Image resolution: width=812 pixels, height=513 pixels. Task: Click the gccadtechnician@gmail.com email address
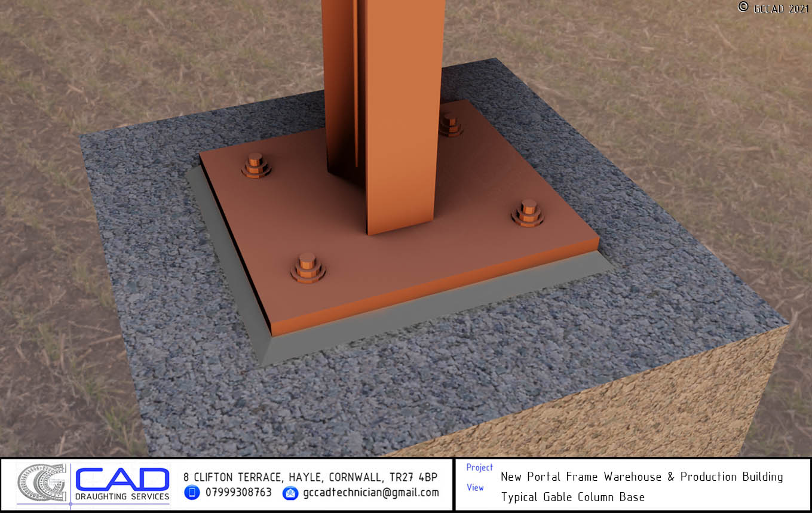click(371, 493)
